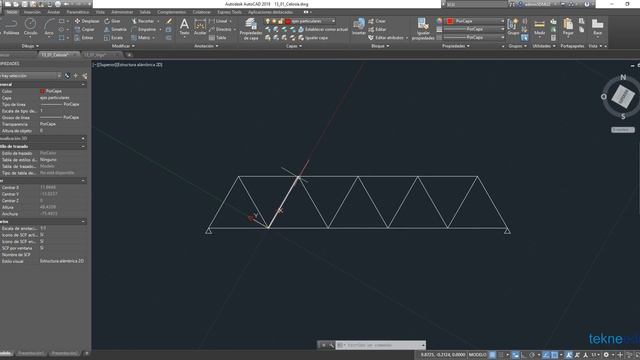Click the new drawing tab plus button
Screen dimensions: 640x360
click(x=129, y=55)
